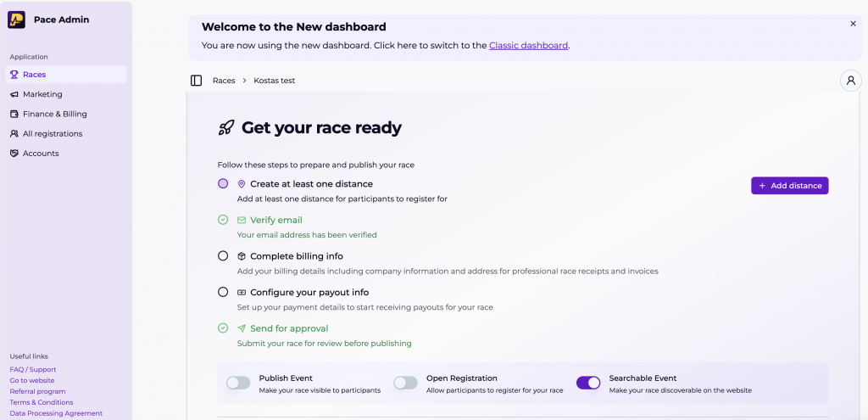This screenshot has width=868, height=420.
Task: Go to Finance & Billing section
Action: [x=54, y=114]
